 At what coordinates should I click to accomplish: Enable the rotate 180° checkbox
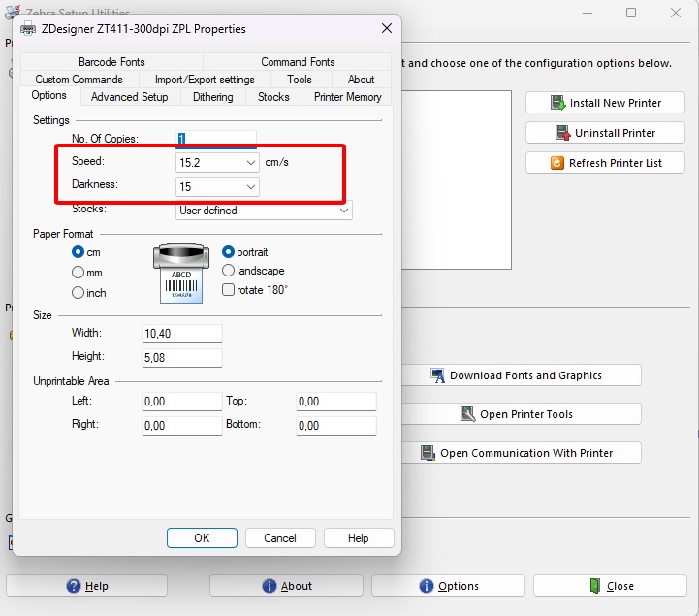tap(228, 290)
